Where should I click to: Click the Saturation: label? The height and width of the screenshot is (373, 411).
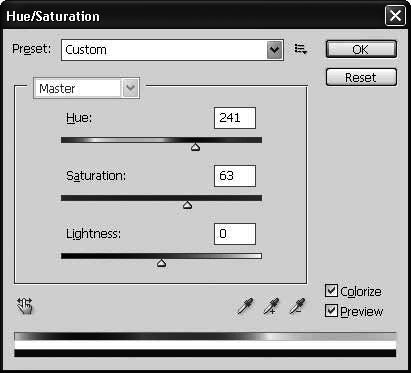coord(96,176)
